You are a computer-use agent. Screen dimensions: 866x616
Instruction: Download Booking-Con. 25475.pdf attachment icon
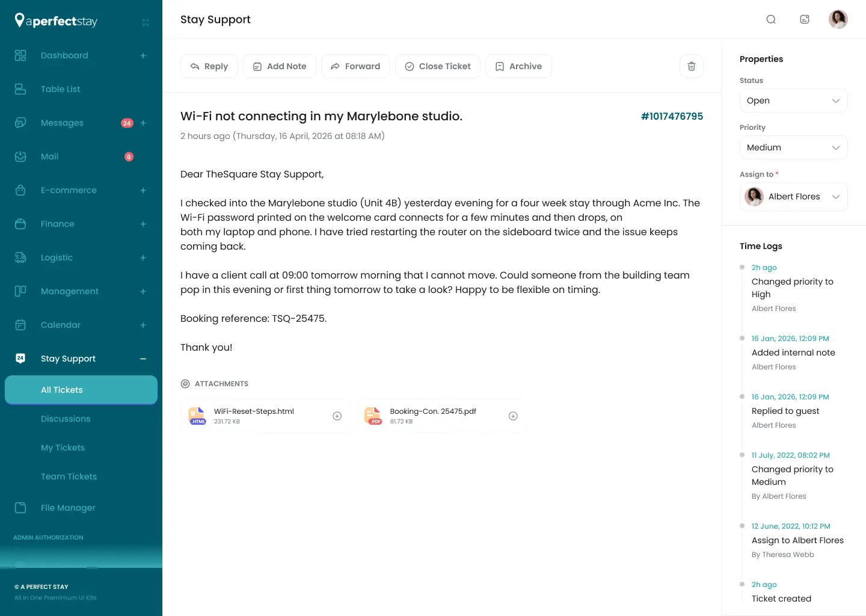[513, 416]
